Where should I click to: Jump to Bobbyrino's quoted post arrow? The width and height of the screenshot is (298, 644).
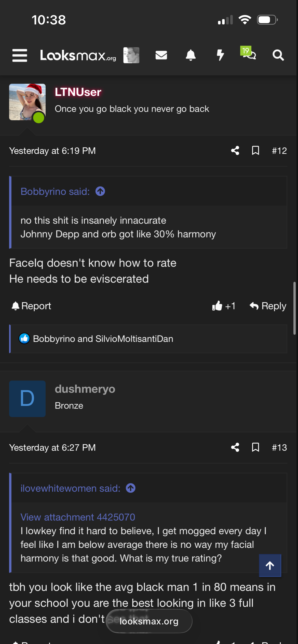click(100, 191)
